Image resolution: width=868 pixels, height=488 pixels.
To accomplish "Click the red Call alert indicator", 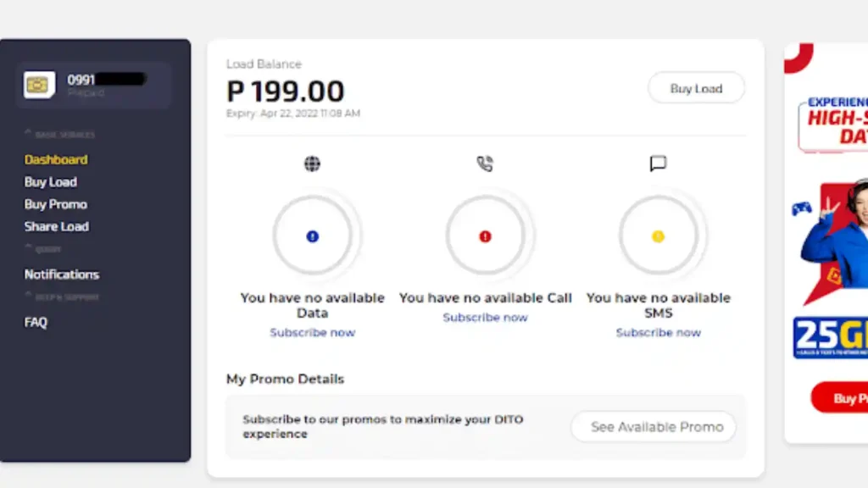I will pos(485,236).
